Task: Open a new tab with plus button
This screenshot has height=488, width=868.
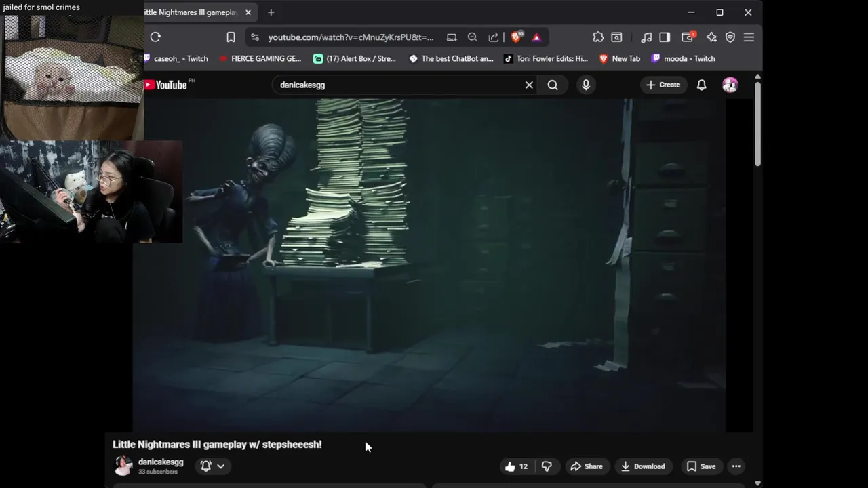Action: coord(271,12)
